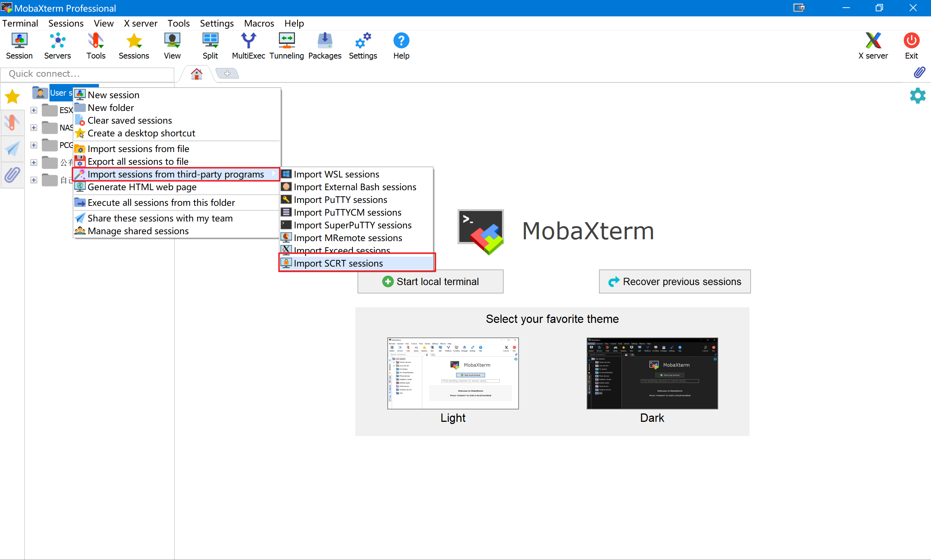Screen dimensions: 931x560
Task: Select the Tools knife sidebar tab
Action: [12, 123]
